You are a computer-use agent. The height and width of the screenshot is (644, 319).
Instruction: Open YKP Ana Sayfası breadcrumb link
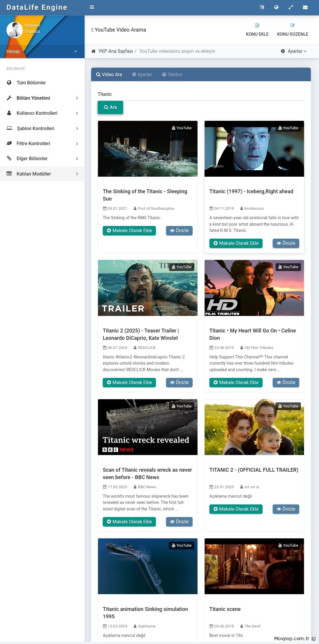pyautogui.click(x=115, y=51)
